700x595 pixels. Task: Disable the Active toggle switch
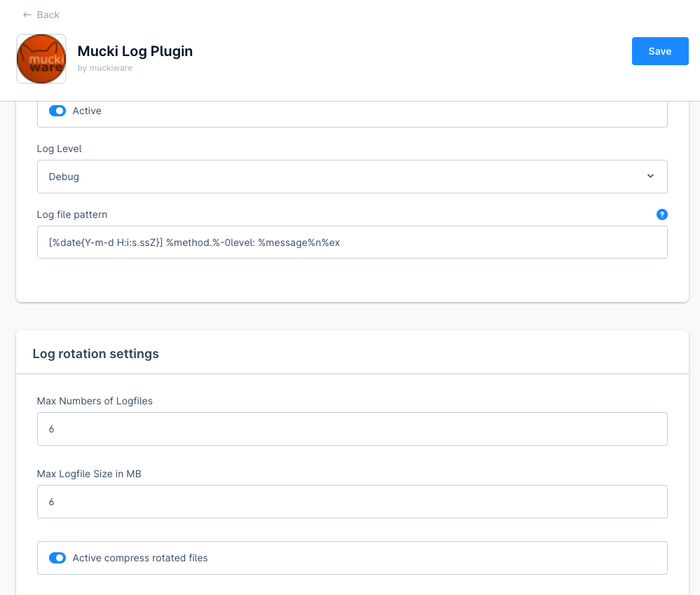[x=57, y=111]
